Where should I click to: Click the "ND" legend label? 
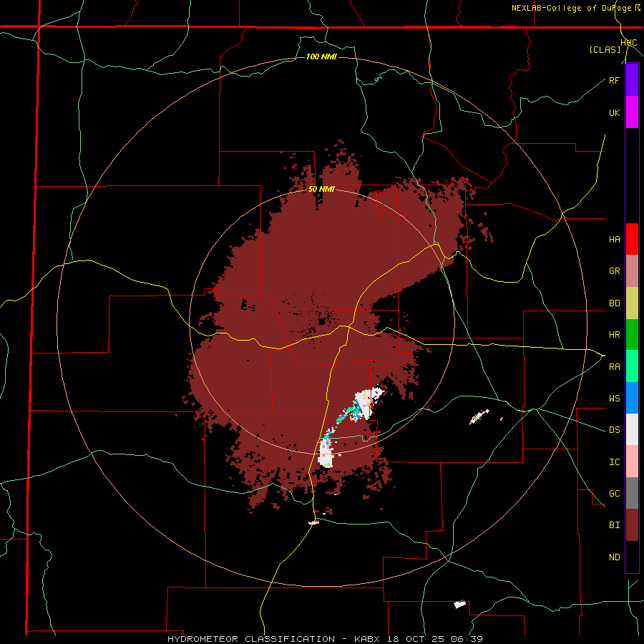pyautogui.click(x=614, y=557)
